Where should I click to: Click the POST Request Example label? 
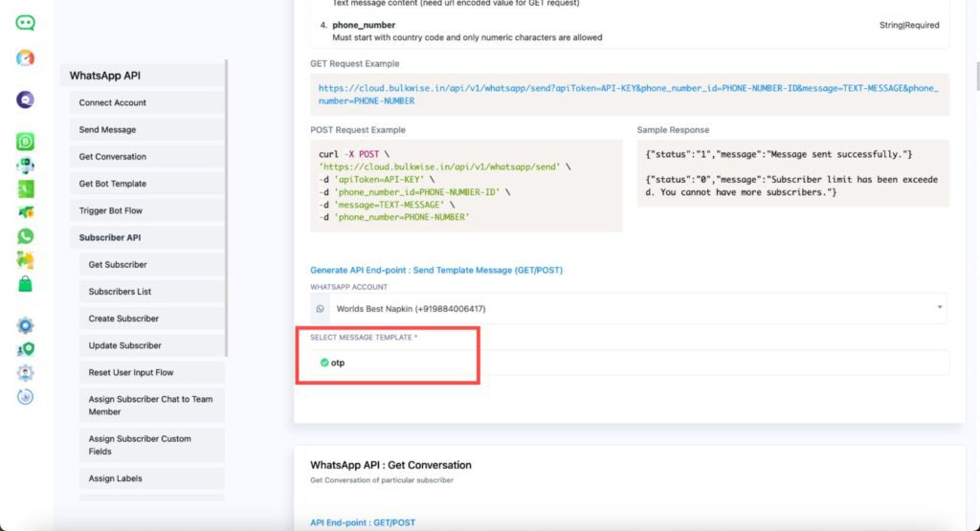click(358, 130)
